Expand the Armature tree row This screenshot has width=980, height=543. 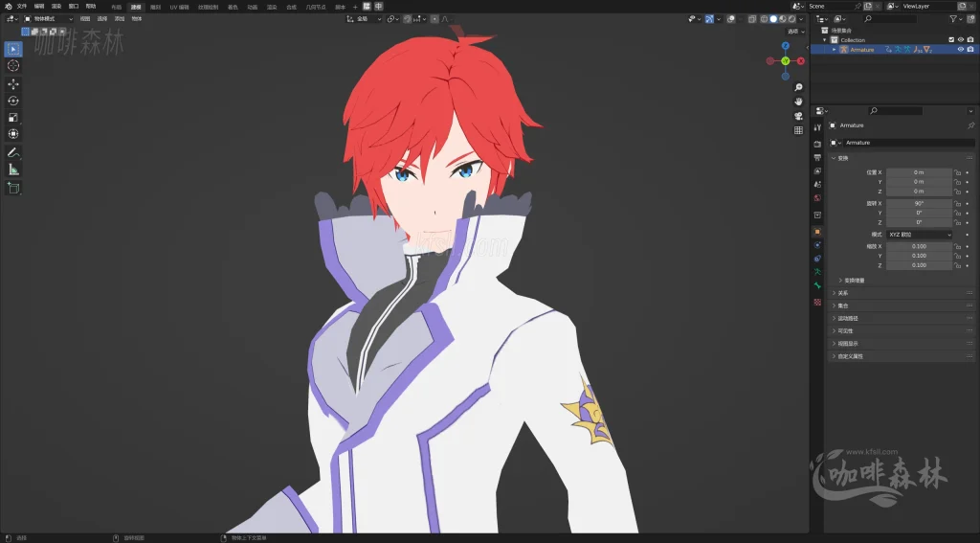point(834,50)
